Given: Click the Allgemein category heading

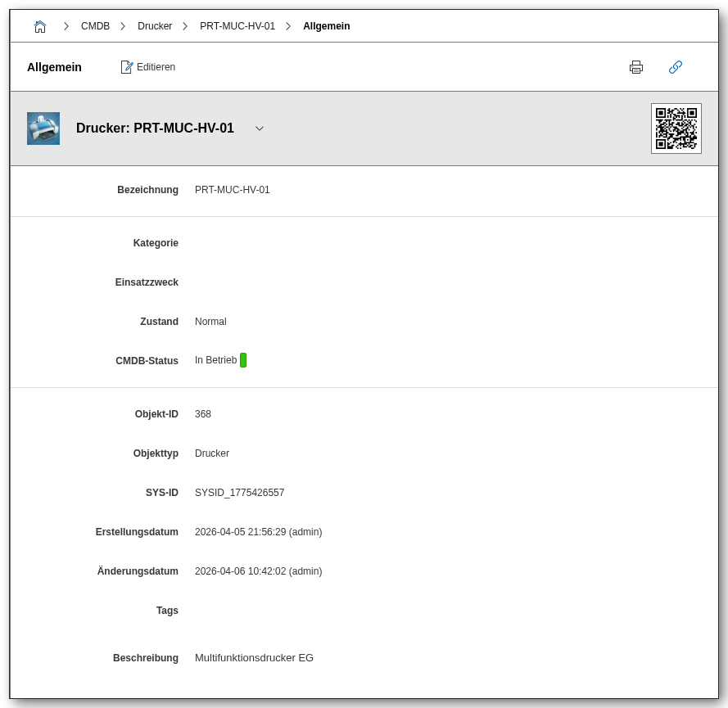Looking at the screenshot, I should click(54, 67).
